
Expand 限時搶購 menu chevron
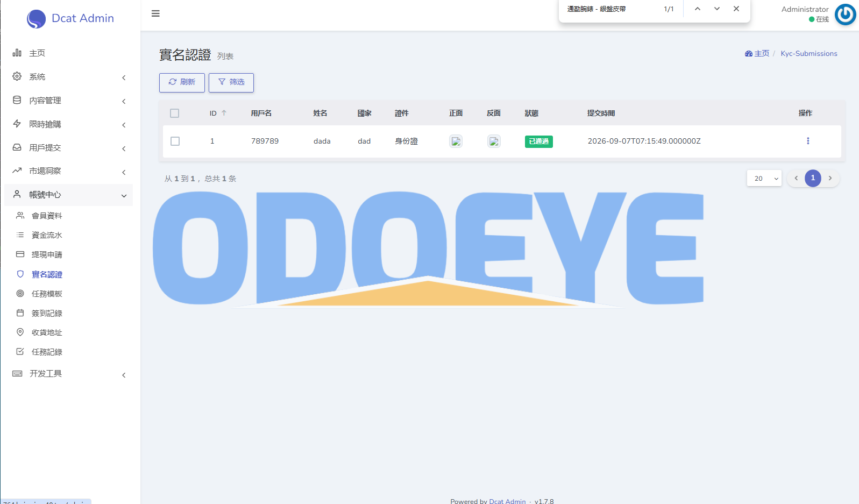124,125
